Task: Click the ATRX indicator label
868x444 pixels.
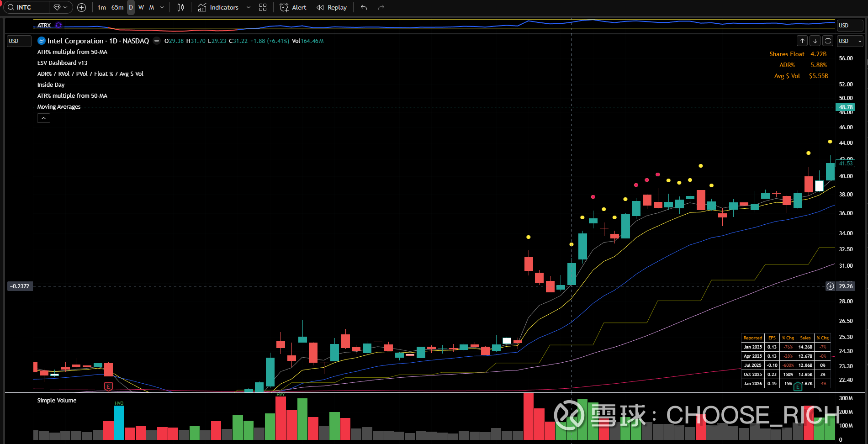Action: [44, 25]
